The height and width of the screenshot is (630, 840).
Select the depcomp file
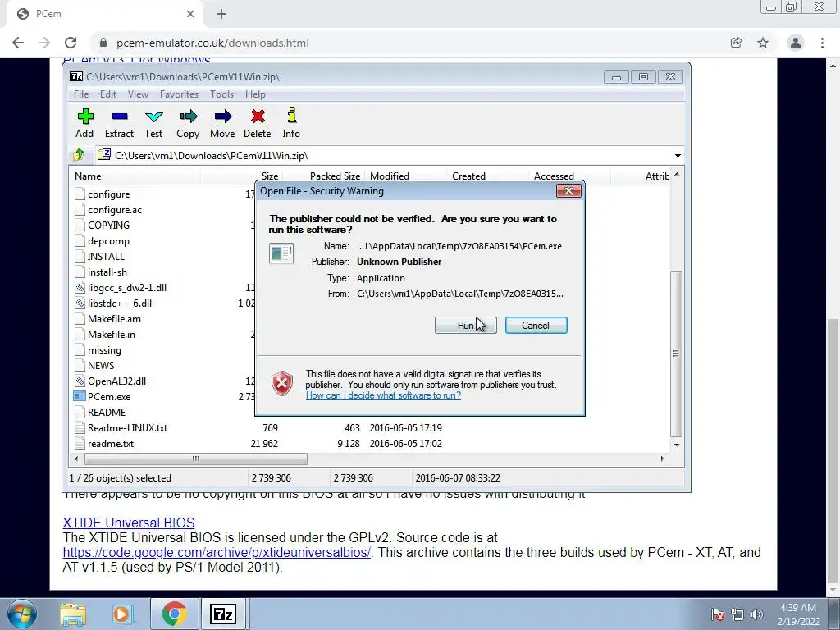click(109, 240)
